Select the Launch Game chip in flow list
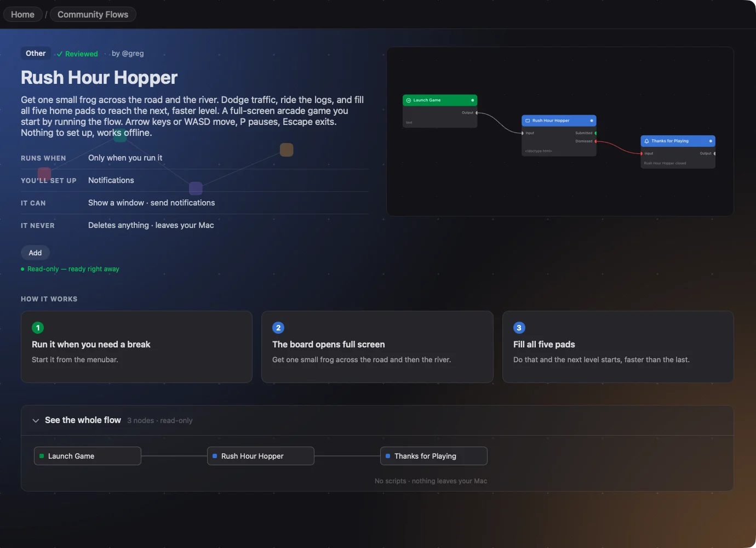Image resolution: width=756 pixels, height=548 pixels. tap(88, 456)
